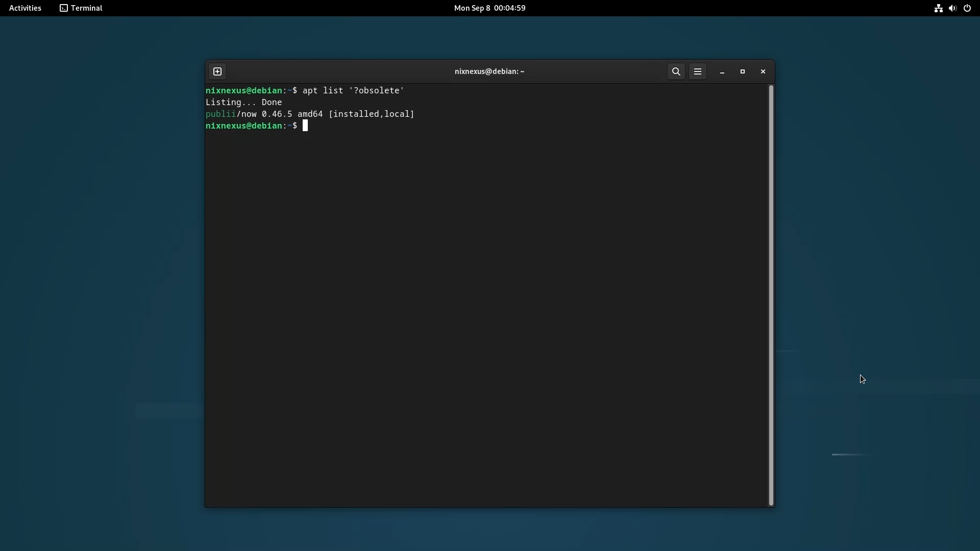Close the terminal window
Image resolution: width=980 pixels, height=551 pixels.
tap(763, 72)
